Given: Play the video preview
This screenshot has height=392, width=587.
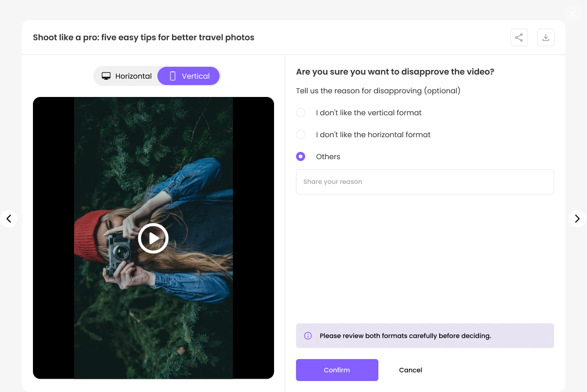Looking at the screenshot, I should pyautogui.click(x=153, y=238).
